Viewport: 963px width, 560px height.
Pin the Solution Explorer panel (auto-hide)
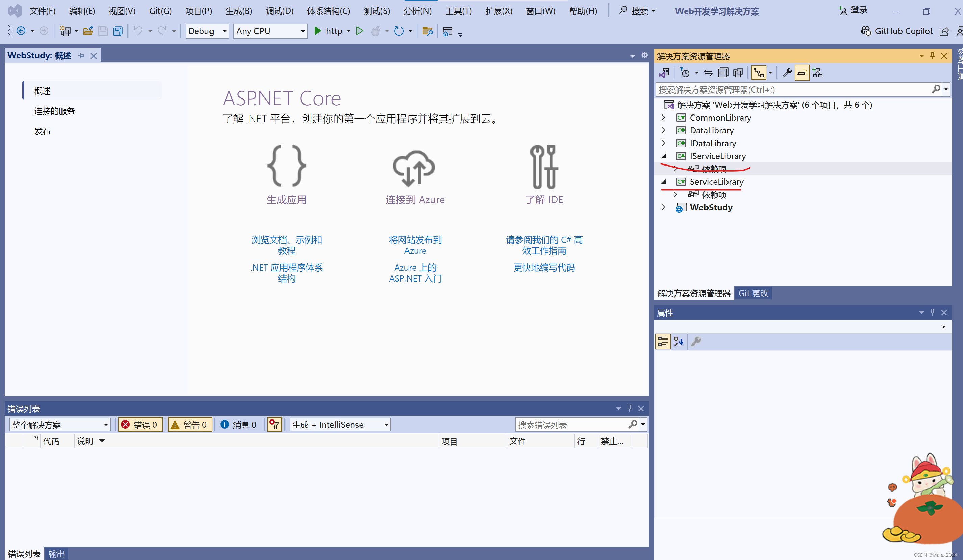(x=933, y=56)
